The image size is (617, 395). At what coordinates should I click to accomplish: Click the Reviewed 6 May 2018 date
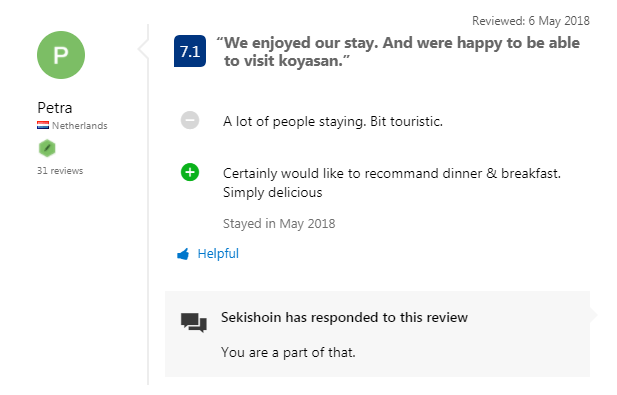pos(531,21)
